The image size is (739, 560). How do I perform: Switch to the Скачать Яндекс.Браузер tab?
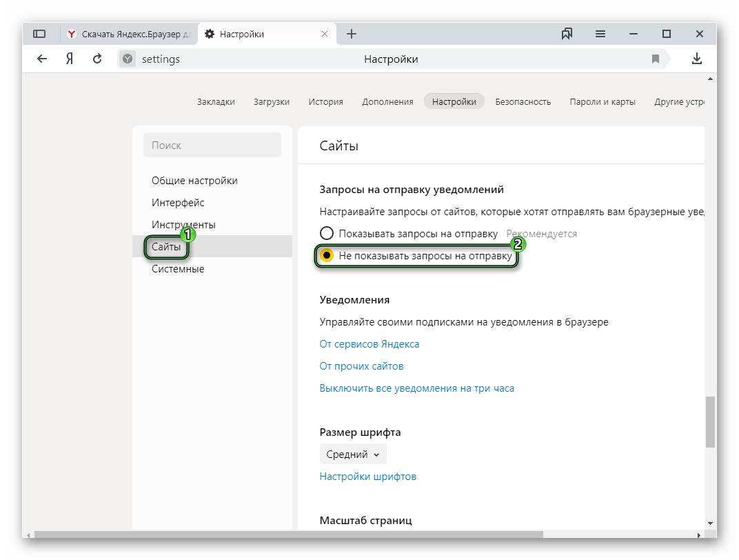[x=129, y=34]
